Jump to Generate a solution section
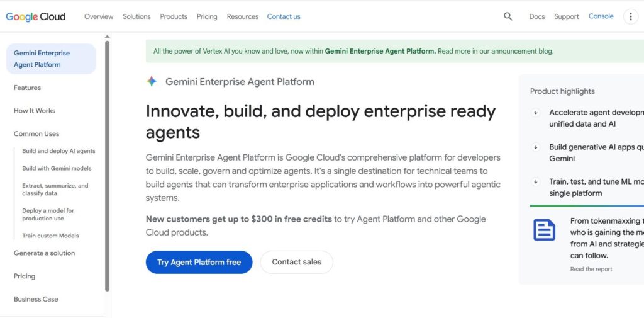This screenshot has width=644, height=318. tap(45, 253)
